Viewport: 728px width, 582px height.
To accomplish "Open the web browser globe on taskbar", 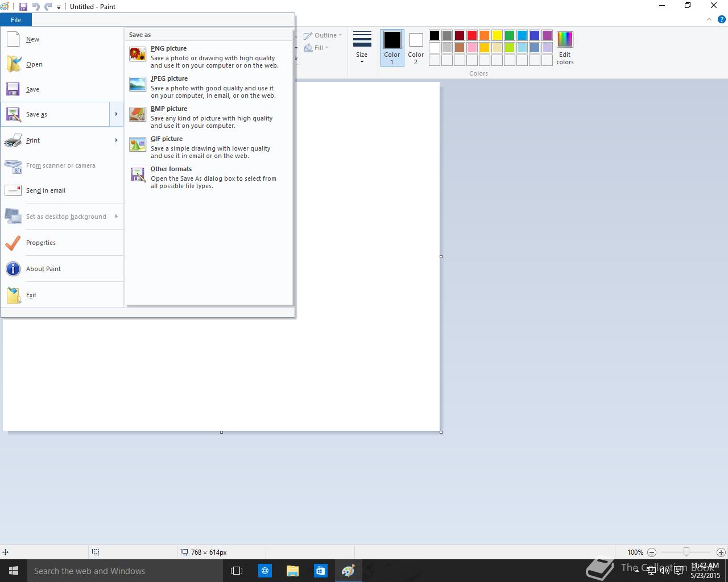I will (x=264, y=571).
